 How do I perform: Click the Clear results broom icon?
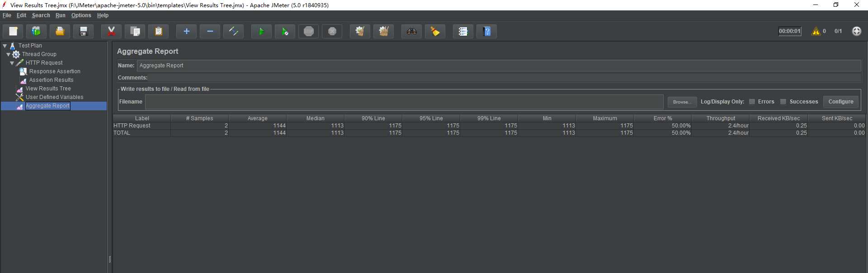point(360,31)
